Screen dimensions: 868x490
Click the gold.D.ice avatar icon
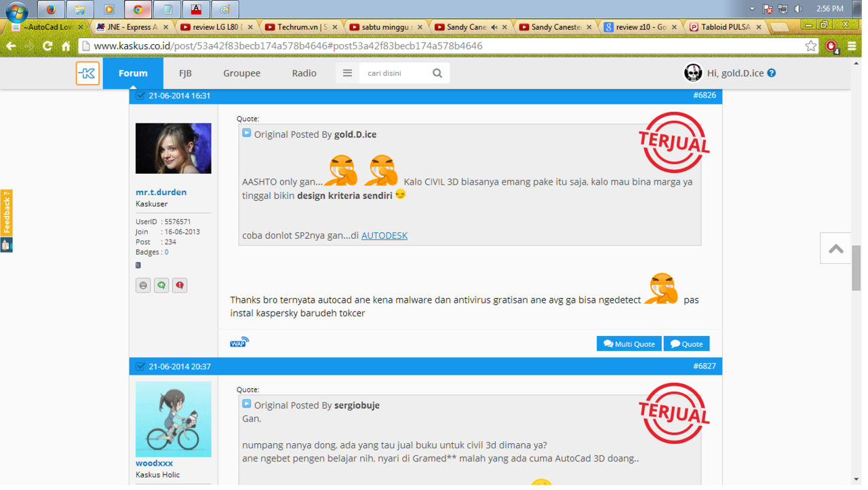click(x=692, y=73)
